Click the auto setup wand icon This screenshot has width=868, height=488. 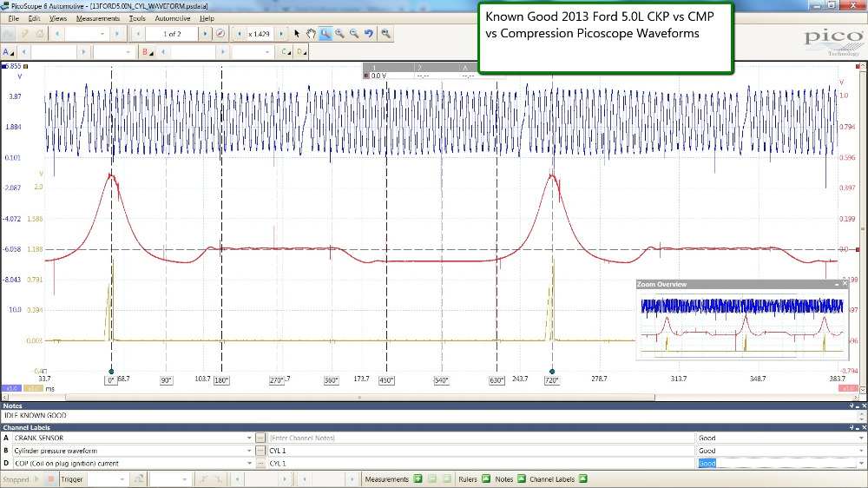point(25,34)
